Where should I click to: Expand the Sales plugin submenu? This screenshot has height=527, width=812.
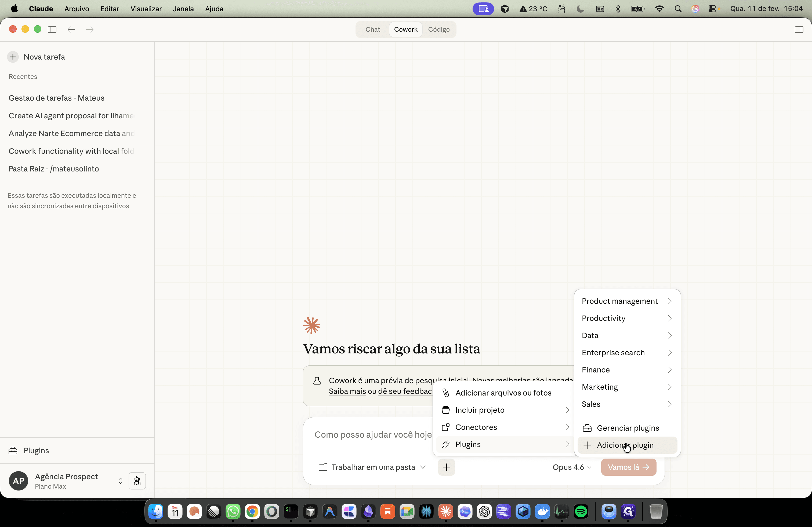pos(627,404)
